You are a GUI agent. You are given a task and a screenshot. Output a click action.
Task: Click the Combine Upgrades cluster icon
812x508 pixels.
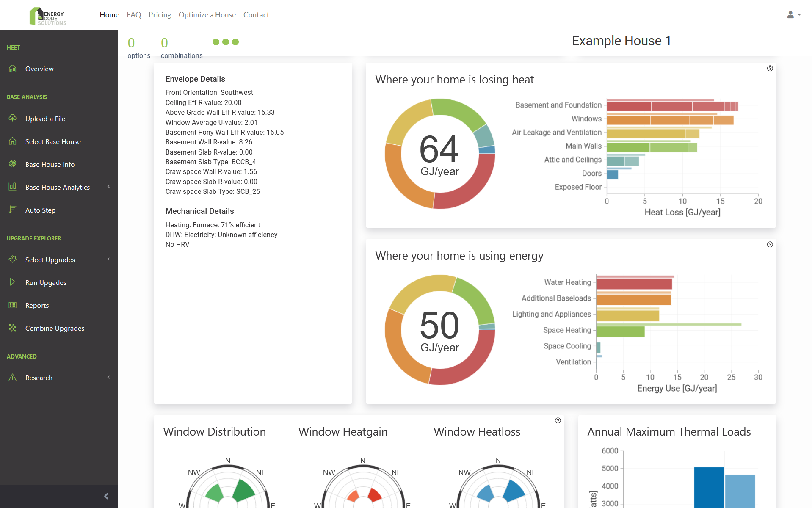coord(12,328)
